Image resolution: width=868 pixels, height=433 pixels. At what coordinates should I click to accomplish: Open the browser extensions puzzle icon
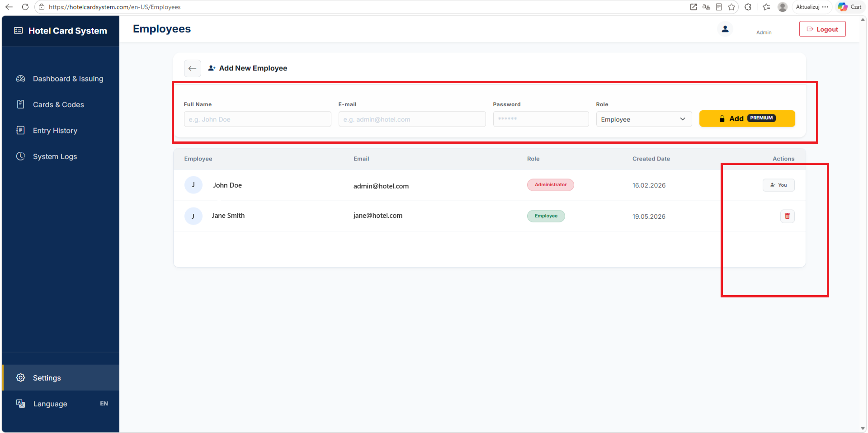748,7
